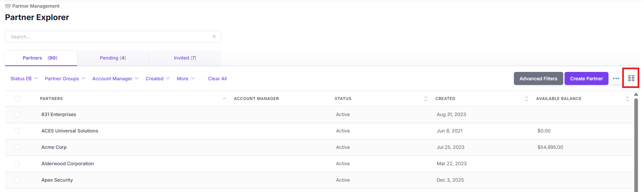Open the Partner Groups filter dropdown

(65, 79)
